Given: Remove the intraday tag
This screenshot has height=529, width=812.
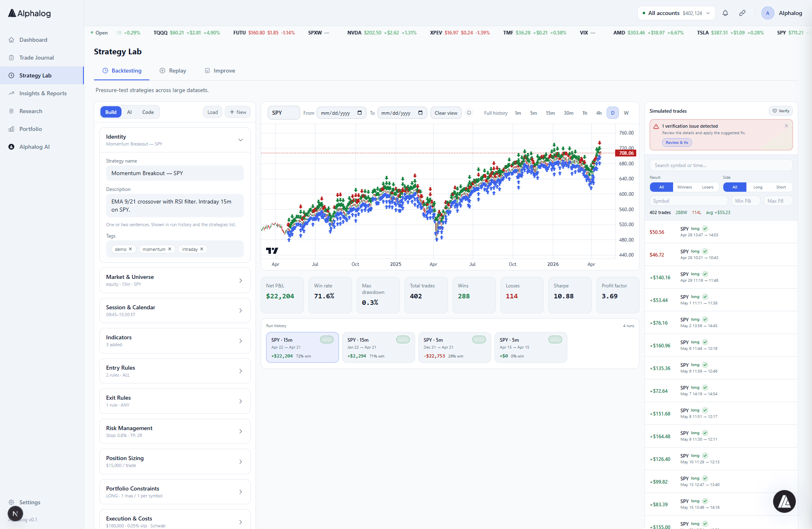Looking at the screenshot, I should point(202,249).
